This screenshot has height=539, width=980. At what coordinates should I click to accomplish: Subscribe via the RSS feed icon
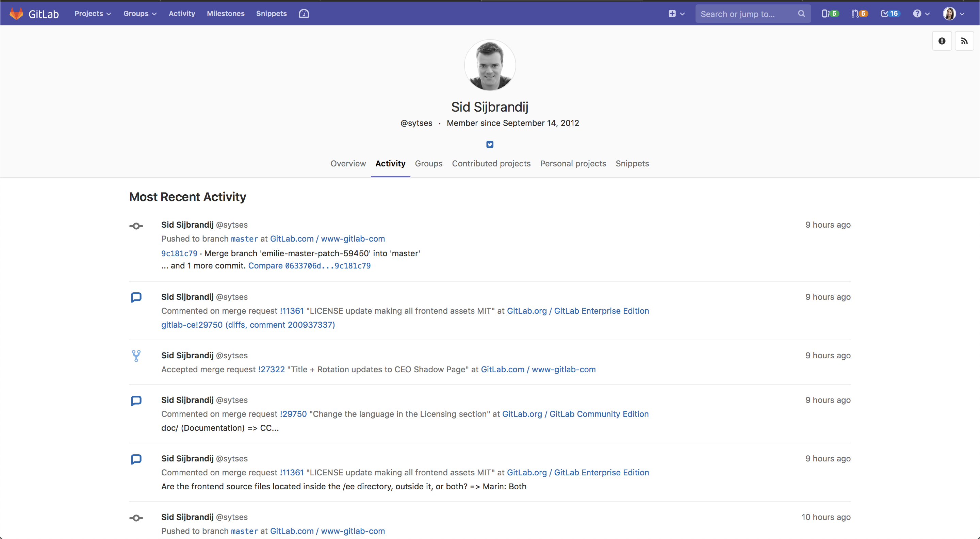pos(964,41)
